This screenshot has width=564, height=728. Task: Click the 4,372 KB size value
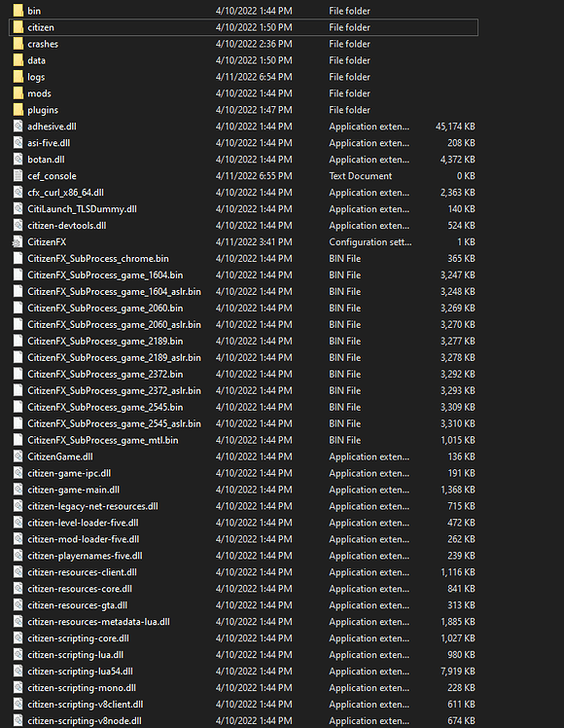(458, 160)
